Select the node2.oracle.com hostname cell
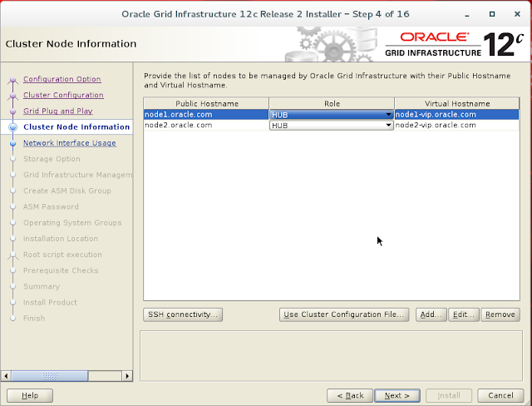The height and width of the screenshot is (406, 532). (206, 125)
